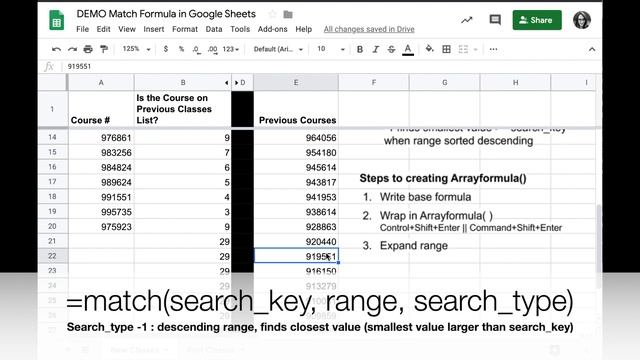640x360 pixels.
Task: Click the Undo arrow
Action: [56, 49]
